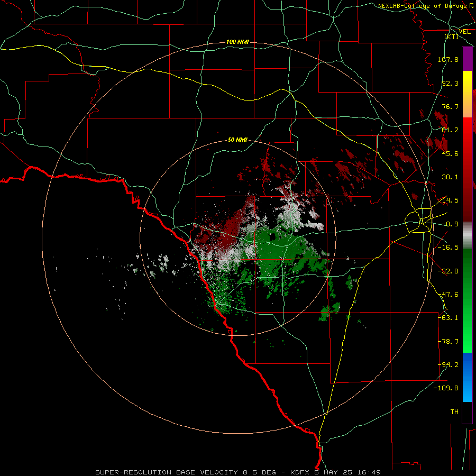
Task: Click "0.5 DEG" in the bottom caption
Action: 259,472
